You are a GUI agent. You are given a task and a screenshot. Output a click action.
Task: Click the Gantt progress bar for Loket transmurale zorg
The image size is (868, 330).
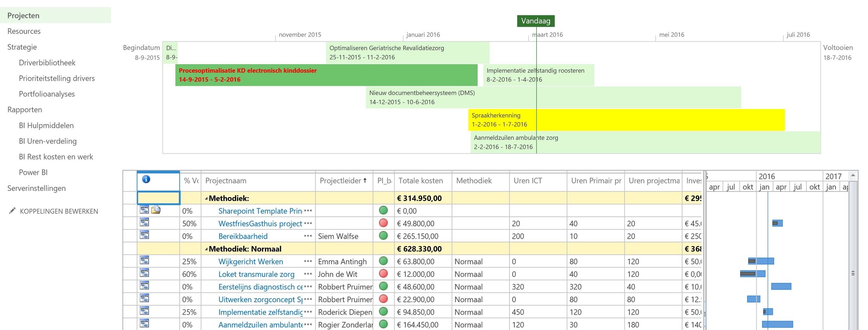pyautogui.click(x=748, y=274)
